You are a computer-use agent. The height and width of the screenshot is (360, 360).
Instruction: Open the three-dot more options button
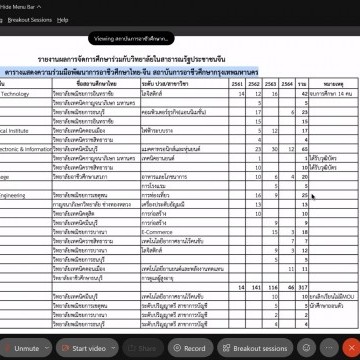coord(329,348)
